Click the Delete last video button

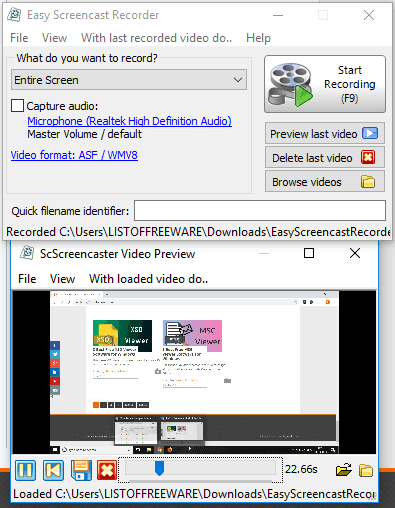point(325,158)
